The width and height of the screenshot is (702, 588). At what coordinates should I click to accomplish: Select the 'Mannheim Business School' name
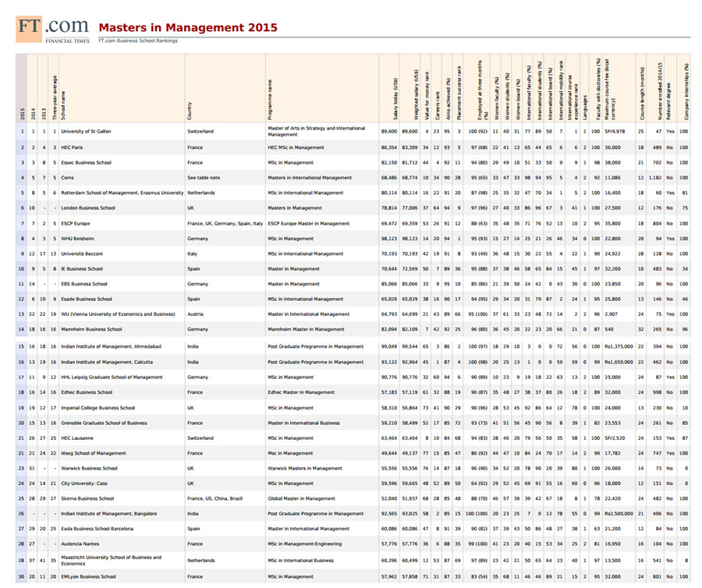91,329
